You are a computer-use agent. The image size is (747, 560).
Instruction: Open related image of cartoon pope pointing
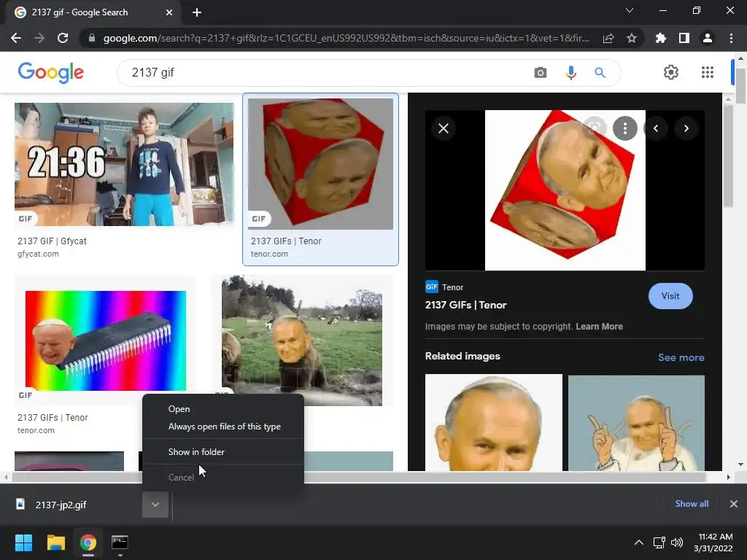click(636, 423)
